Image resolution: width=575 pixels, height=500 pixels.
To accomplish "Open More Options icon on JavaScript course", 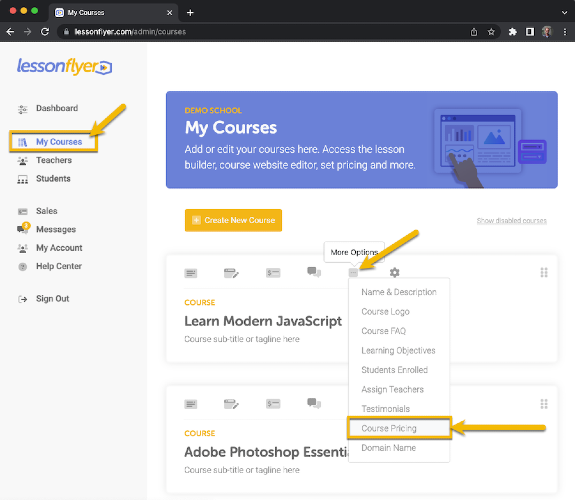I will (x=353, y=273).
